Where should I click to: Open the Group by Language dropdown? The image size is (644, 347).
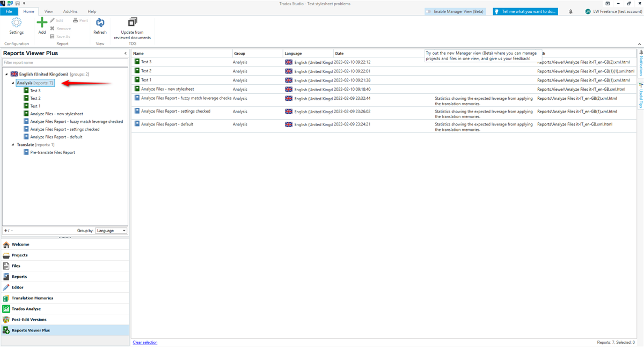click(x=111, y=230)
